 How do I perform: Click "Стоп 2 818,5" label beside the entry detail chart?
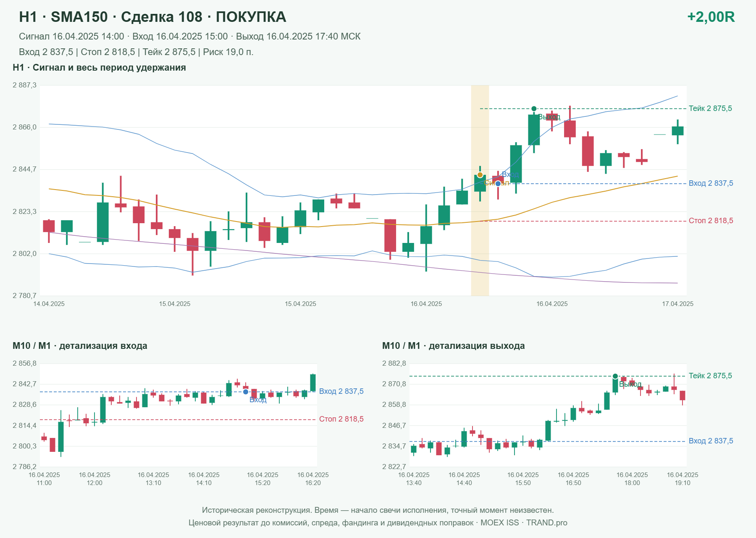pyautogui.click(x=341, y=419)
